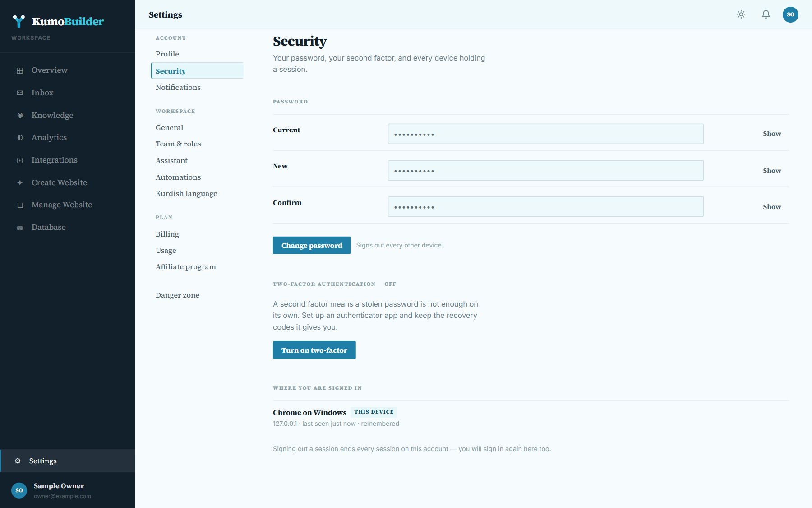Screen dimensions: 812x508
Task: Click the Sample Owner avatar in sidebar
Action: click(19, 490)
